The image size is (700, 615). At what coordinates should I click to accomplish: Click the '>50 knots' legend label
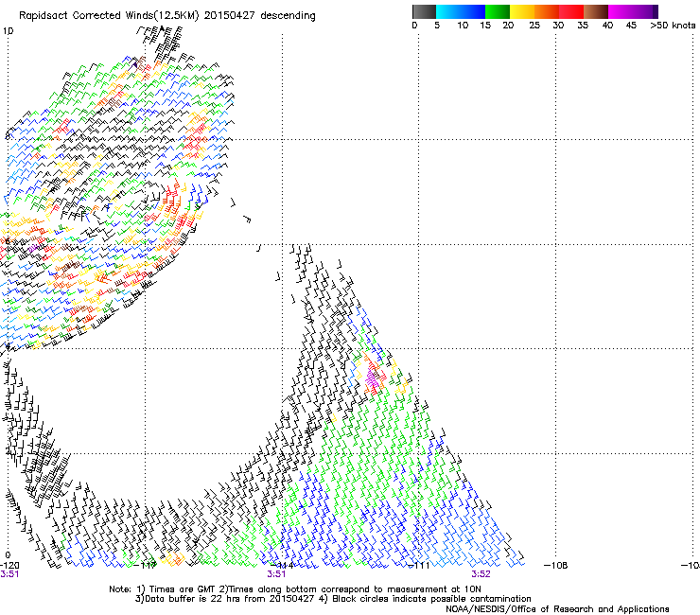(673, 26)
